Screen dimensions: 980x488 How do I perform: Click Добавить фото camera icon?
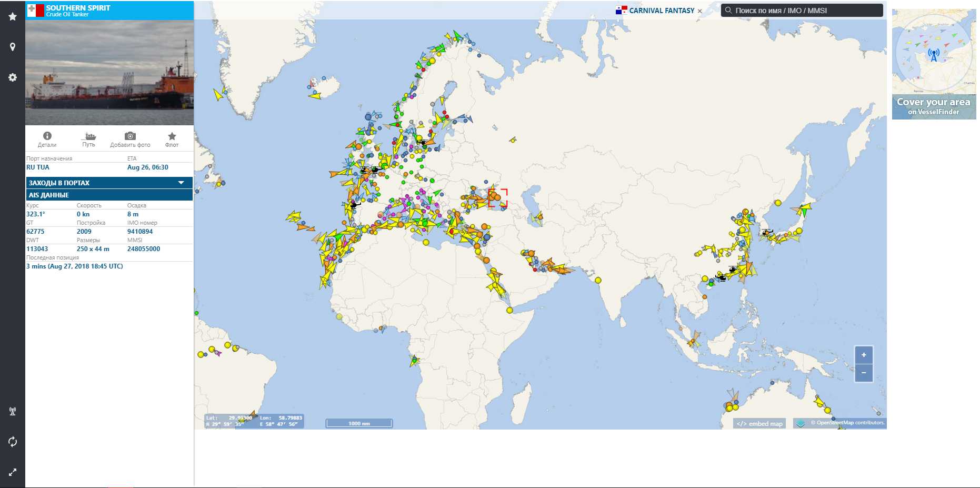[x=130, y=136]
